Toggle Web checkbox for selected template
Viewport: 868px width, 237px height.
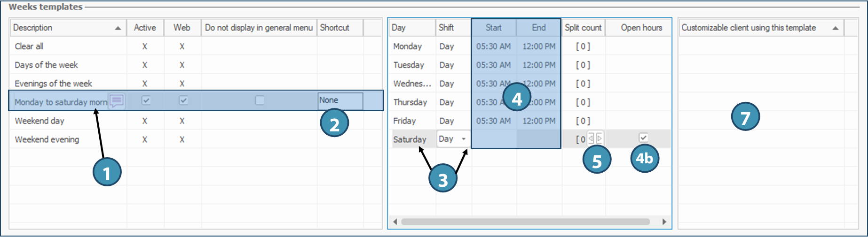(183, 100)
